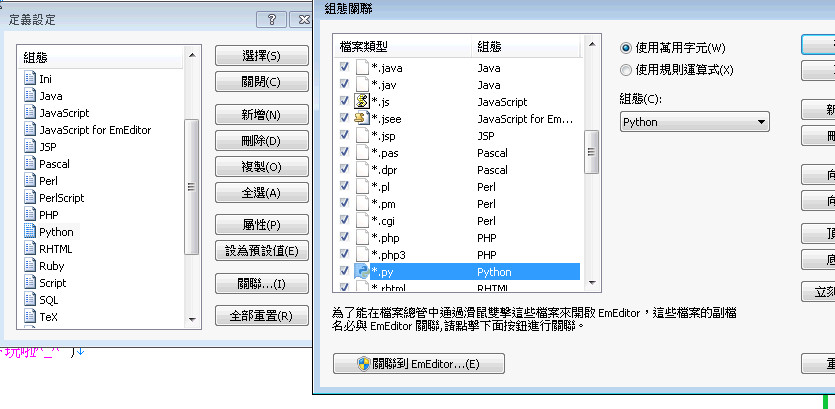Image resolution: width=835 pixels, height=409 pixels.
Task: Select the Python configuration icon in list
Action: pos(28,232)
